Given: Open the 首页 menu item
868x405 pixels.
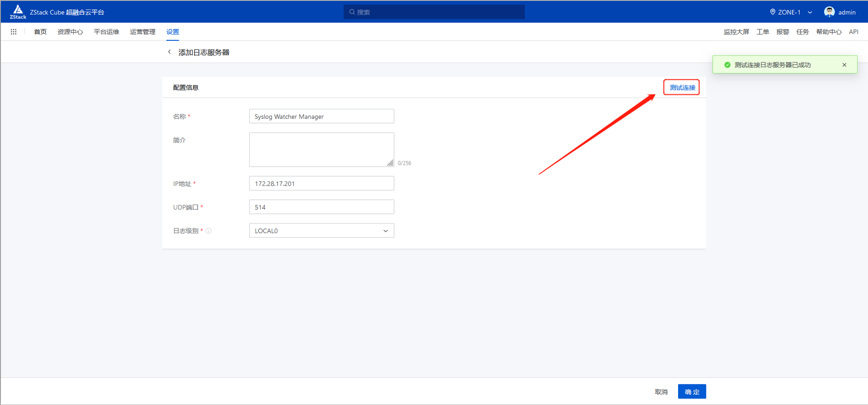Looking at the screenshot, I should [39, 31].
